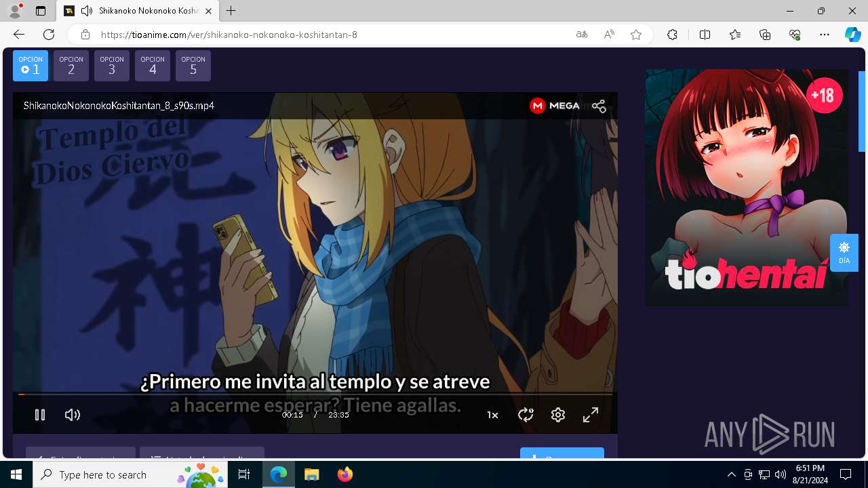The height and width of the screenshot is (488, 868).
Task: Pause the video playback
Action: click(40, 415)
